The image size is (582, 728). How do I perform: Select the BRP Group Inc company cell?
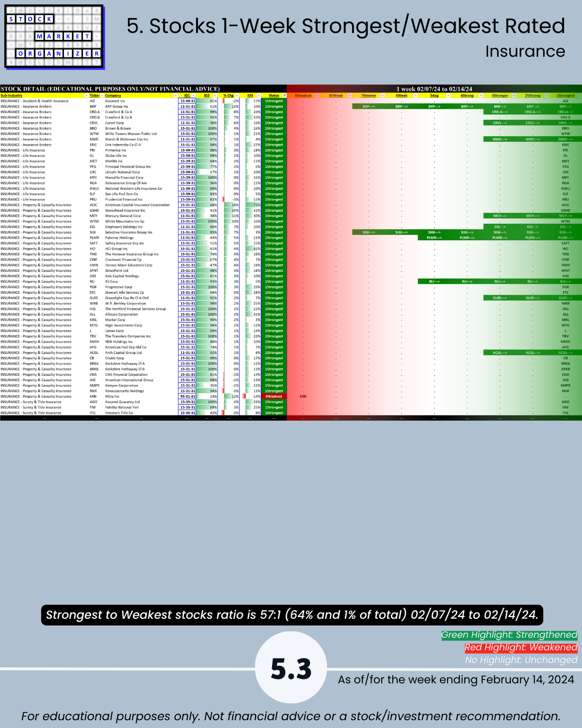141,106
